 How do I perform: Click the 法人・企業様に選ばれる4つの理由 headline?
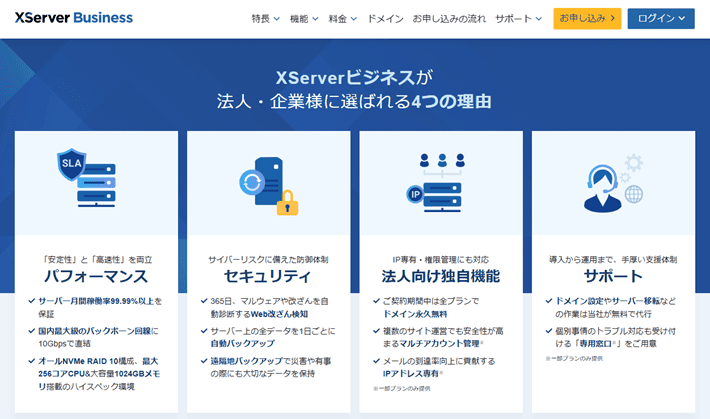354,101
